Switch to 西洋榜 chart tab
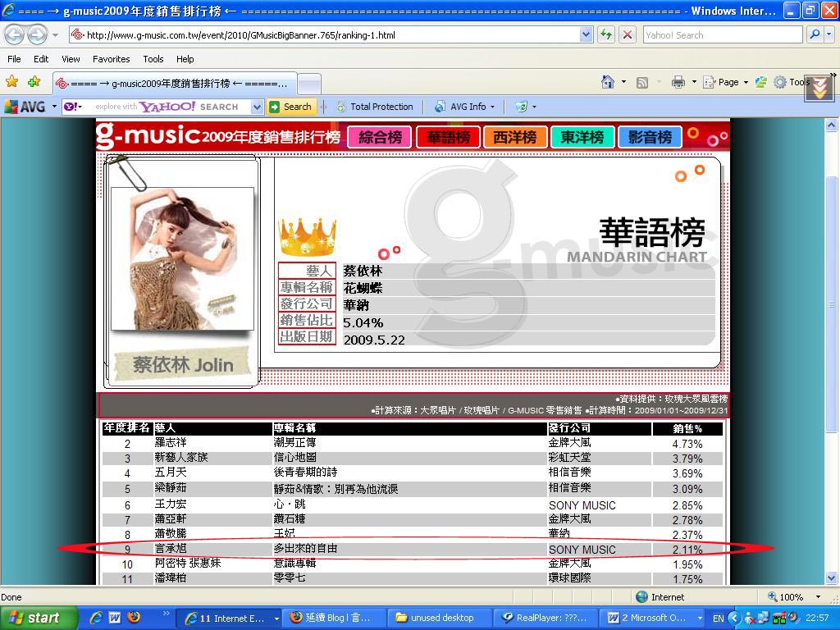 point(515,137)
